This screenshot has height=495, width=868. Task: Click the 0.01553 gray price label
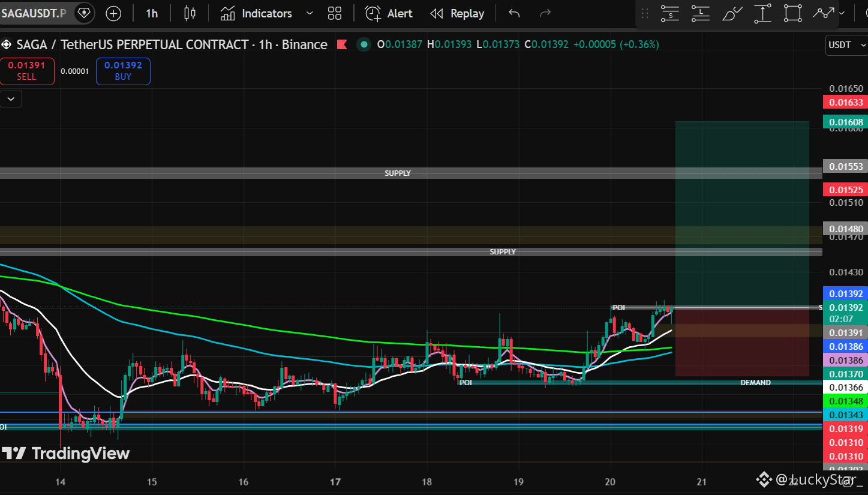[x=846, y=166]
